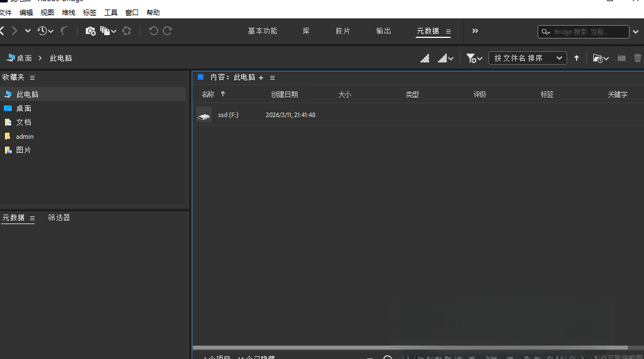
Task: Open the 按文件名排序 sort dropdown
Action: click(x=528, y=59)
